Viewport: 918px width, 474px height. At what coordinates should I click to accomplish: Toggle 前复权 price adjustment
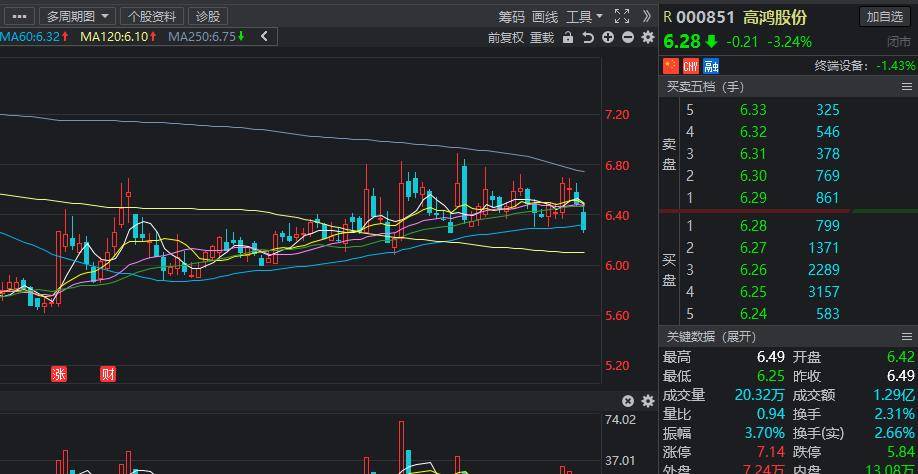(505, 38)
